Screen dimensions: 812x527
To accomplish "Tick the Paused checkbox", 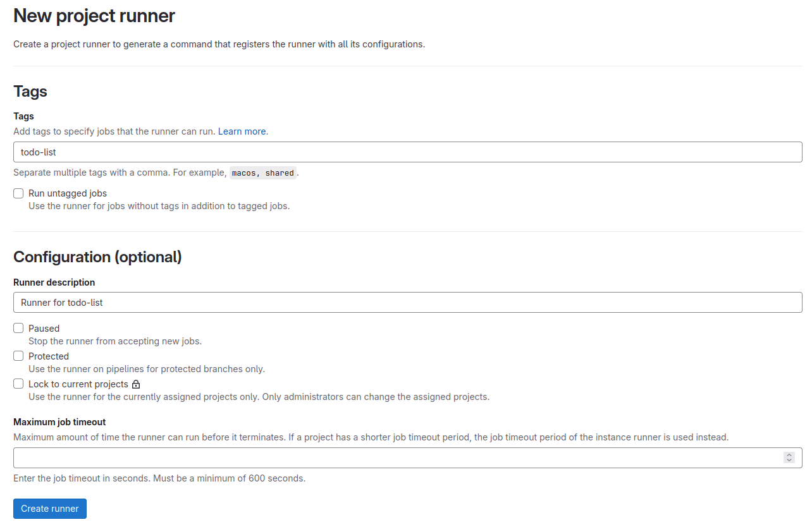I will pos(18,328).
